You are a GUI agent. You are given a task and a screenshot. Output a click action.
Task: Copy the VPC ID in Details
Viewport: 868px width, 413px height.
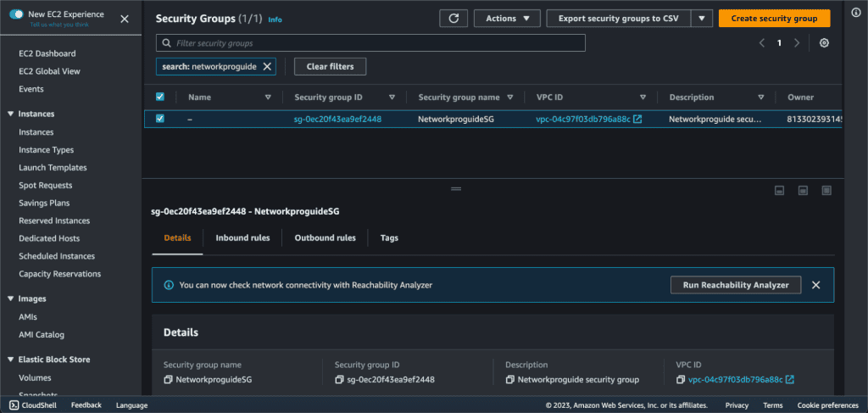click(681, 380)
